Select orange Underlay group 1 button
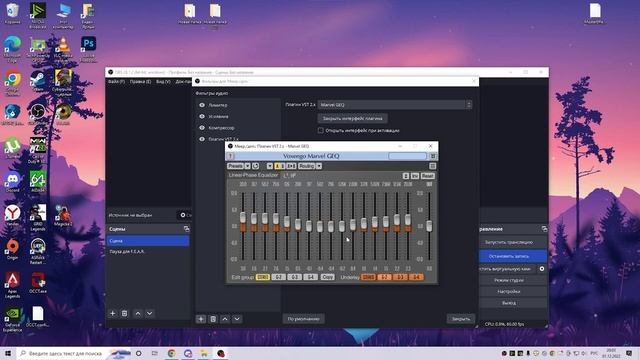640x360 pixels. [x=369, y=277]
